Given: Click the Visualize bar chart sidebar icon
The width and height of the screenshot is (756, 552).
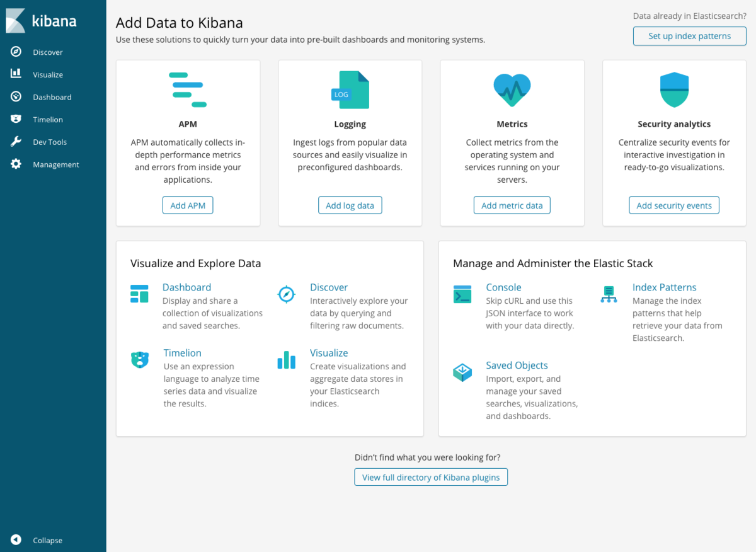Looking at the screenshot, I should 16,74.
